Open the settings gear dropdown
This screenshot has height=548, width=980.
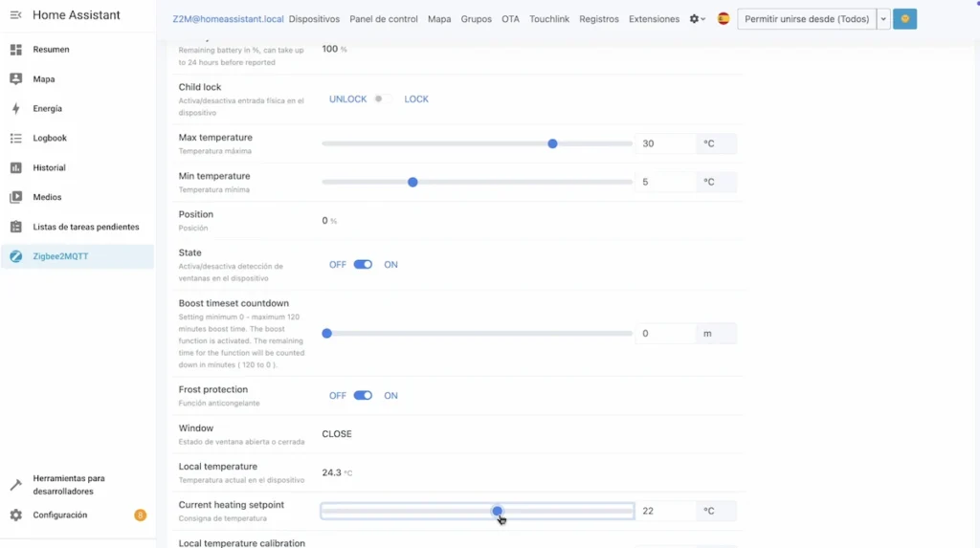click(698, 19)
